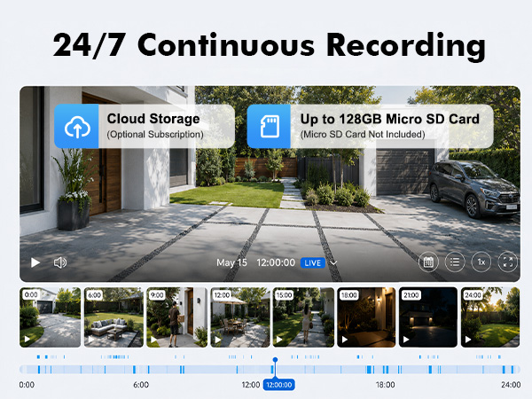Open the 18:00 thumbnail clip
This screenshot has height=399, width=532.
pos(366,317)
